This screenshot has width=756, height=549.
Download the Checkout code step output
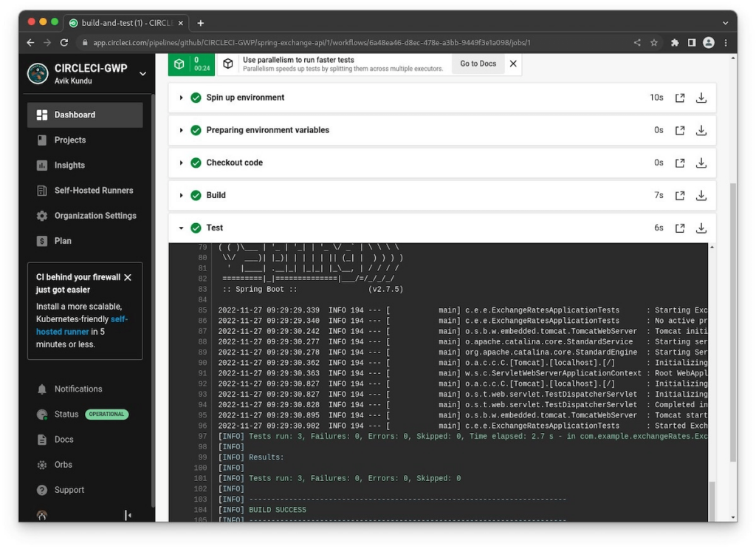coord(701,163)
